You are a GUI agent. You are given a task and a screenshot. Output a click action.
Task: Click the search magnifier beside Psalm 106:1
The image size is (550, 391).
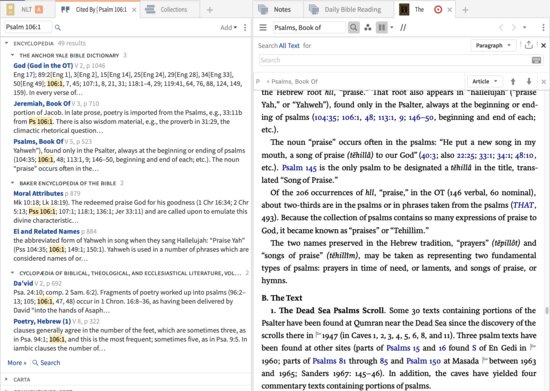coord(58,27)
